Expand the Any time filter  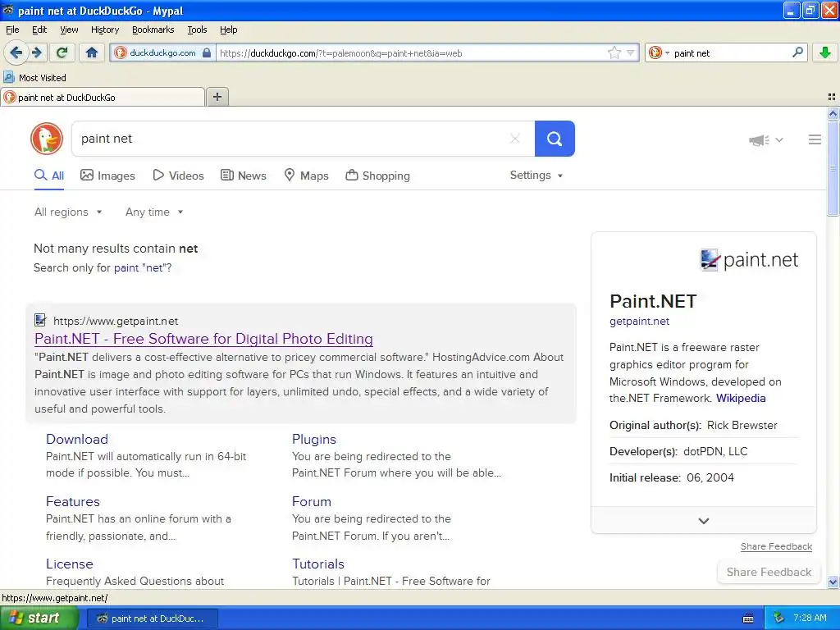pos(154,212)
